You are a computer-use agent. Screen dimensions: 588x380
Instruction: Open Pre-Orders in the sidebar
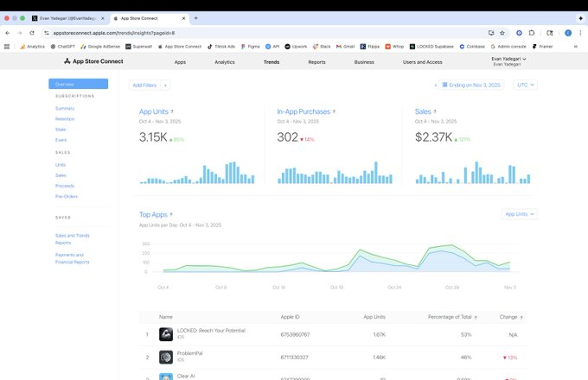(x=67, y=196)
